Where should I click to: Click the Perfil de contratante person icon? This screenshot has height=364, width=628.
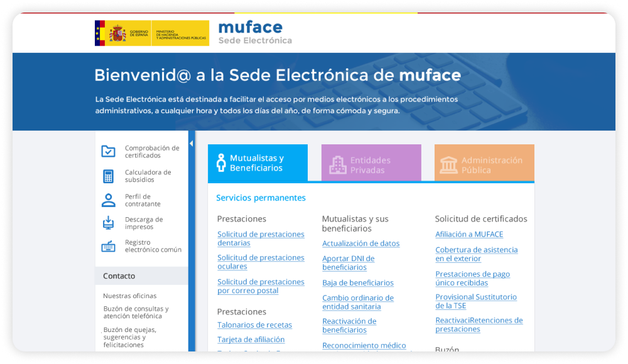(108, 200)
